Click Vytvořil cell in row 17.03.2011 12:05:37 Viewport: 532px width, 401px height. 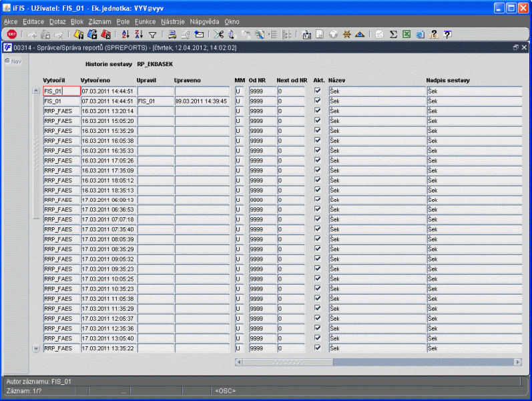62,318
